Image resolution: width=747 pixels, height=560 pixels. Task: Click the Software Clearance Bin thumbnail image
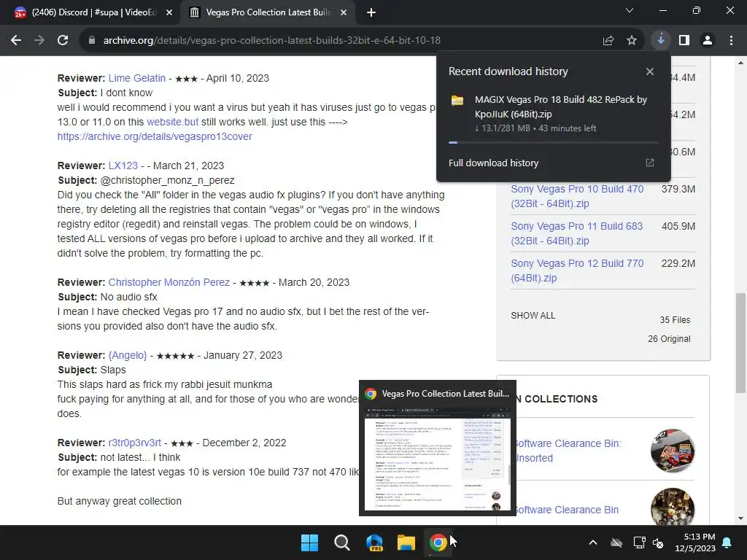point(672,507)
